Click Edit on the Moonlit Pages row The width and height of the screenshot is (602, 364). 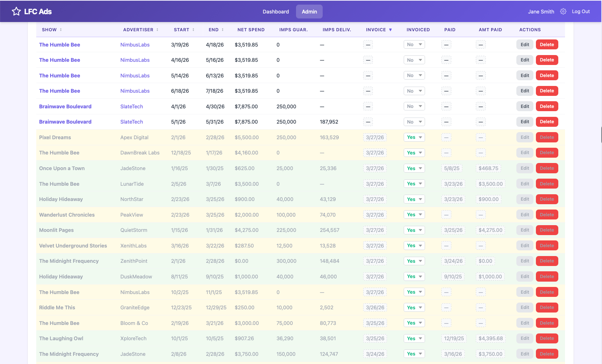(x=525, y=230)
